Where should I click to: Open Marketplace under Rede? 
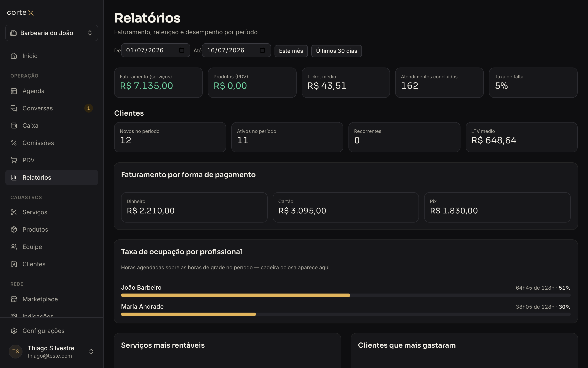click(x=51, y=299)
